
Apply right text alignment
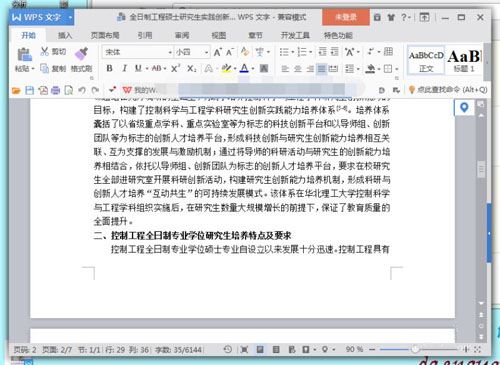310,69
